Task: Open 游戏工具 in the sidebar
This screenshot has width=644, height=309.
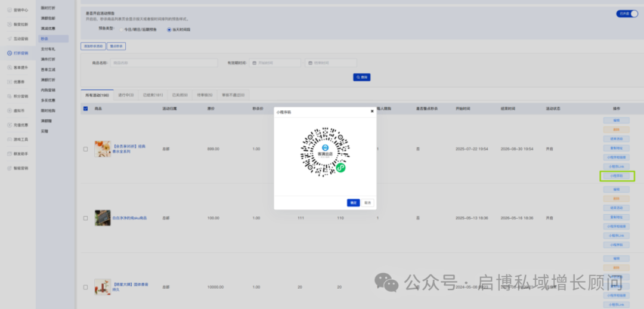Action: pos(20,139)
